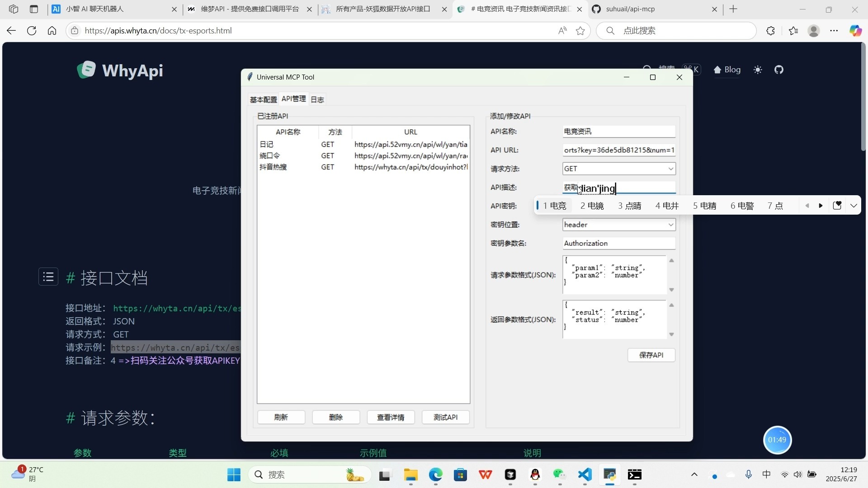Click the IME emoji panel icon
Image resolution: width=868 pixels, height=488 pixels.
tap(837, 206)
